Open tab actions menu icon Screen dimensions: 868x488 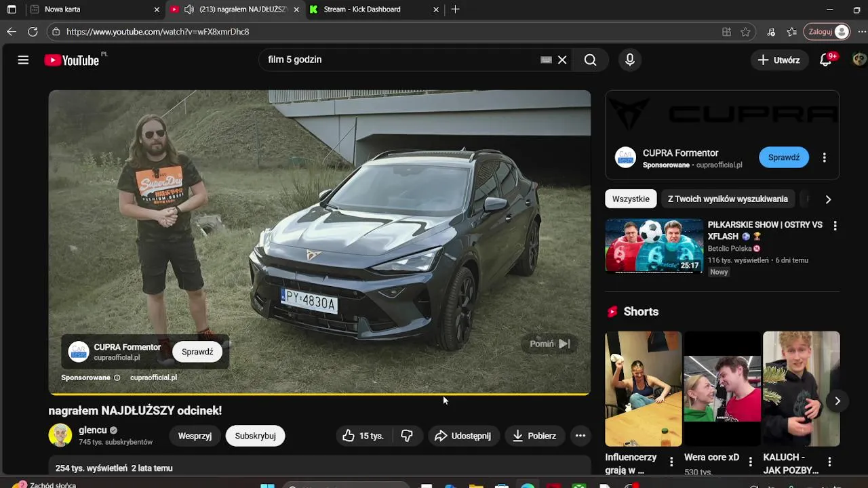click(12, 9)
